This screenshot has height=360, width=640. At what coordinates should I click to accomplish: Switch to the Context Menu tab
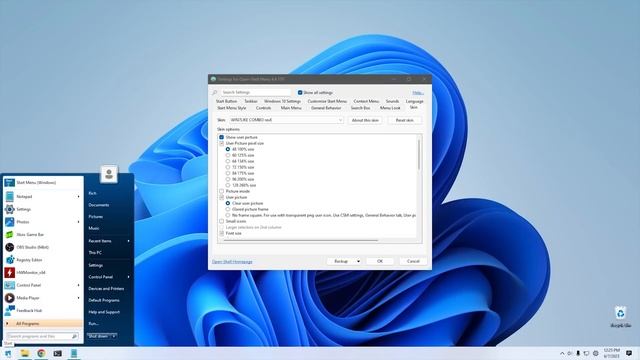tap(366, 101)
